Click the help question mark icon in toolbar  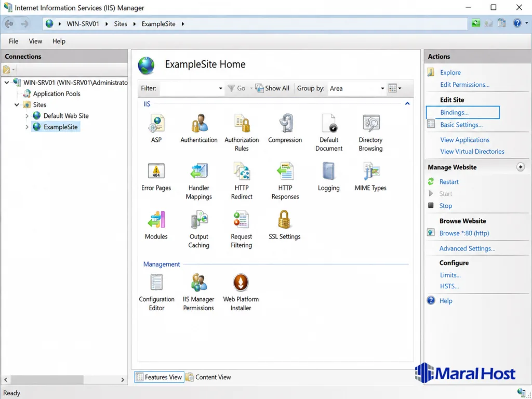point(517,23)
